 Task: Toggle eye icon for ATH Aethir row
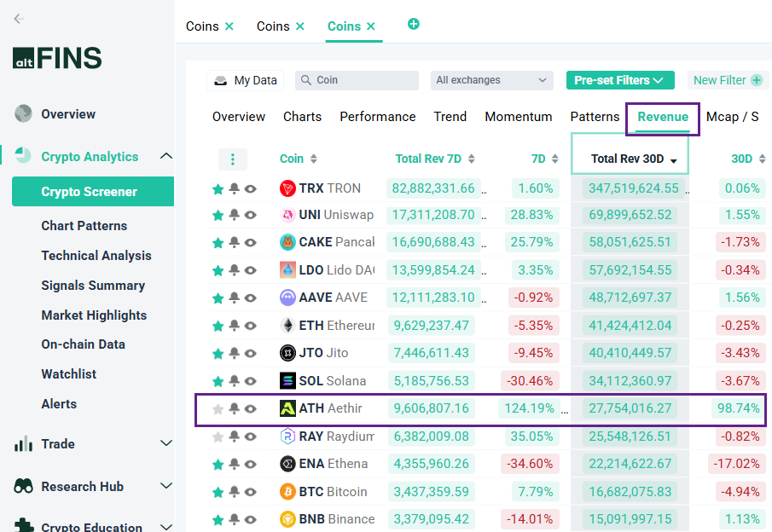pyautogui.click(x=251, y=409)
